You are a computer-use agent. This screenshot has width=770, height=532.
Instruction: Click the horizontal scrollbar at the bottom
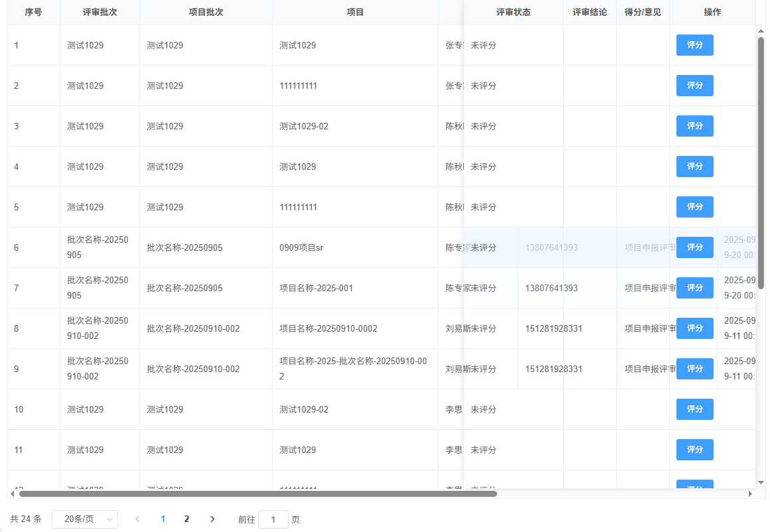tap(252, 494)
